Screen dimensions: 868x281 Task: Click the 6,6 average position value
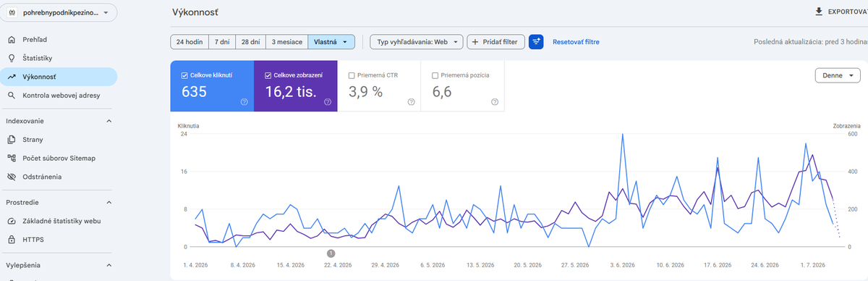pyautogui.click(x=442, y=92)
